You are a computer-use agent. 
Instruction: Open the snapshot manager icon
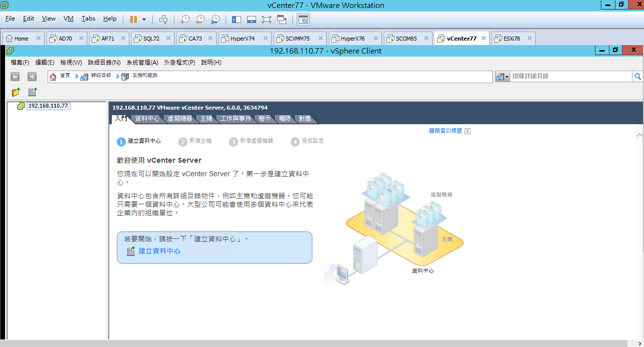click(x=215, y=20)
